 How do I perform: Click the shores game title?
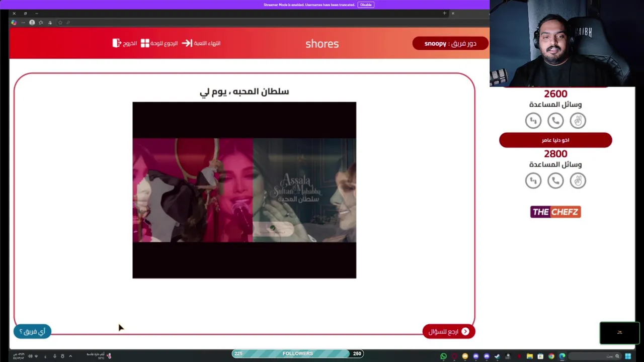click(322, 44)
